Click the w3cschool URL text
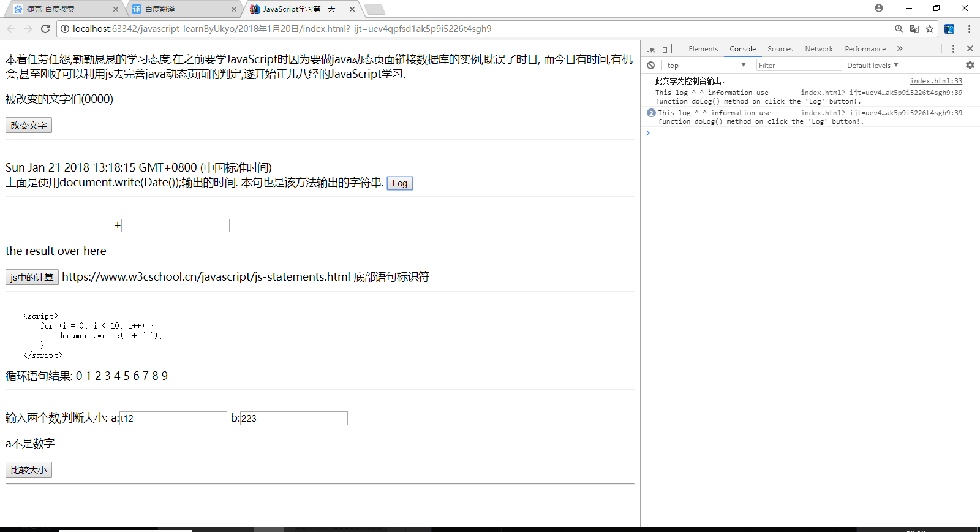Image resolution: width=980 pixels, height=532 pixels. click(x=206, y=277)
